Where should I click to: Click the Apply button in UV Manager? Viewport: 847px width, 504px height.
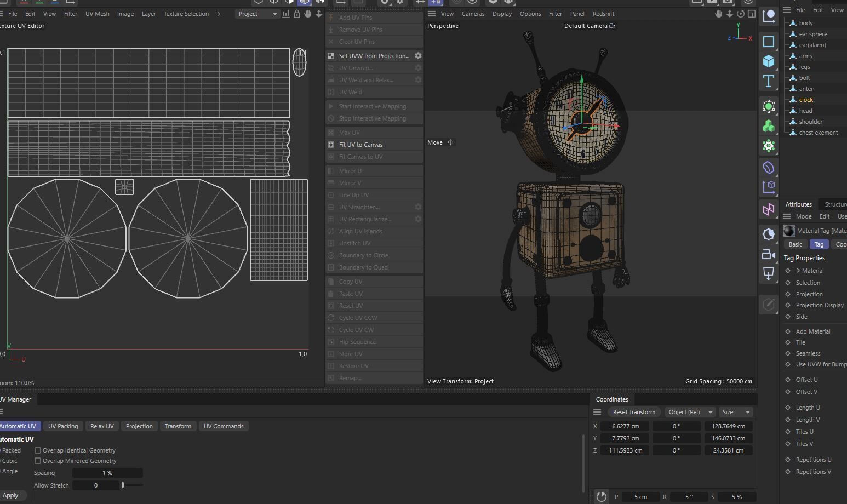pos(10,495)
